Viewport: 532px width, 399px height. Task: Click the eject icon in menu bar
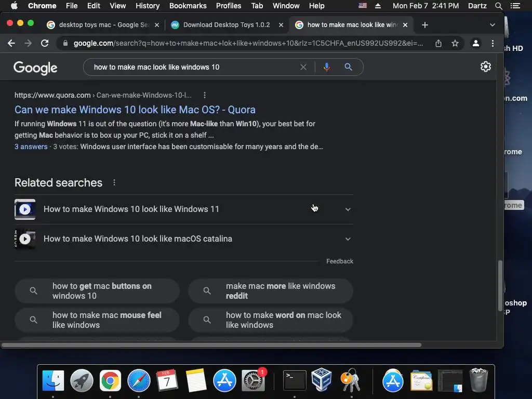tap(378, 6)
